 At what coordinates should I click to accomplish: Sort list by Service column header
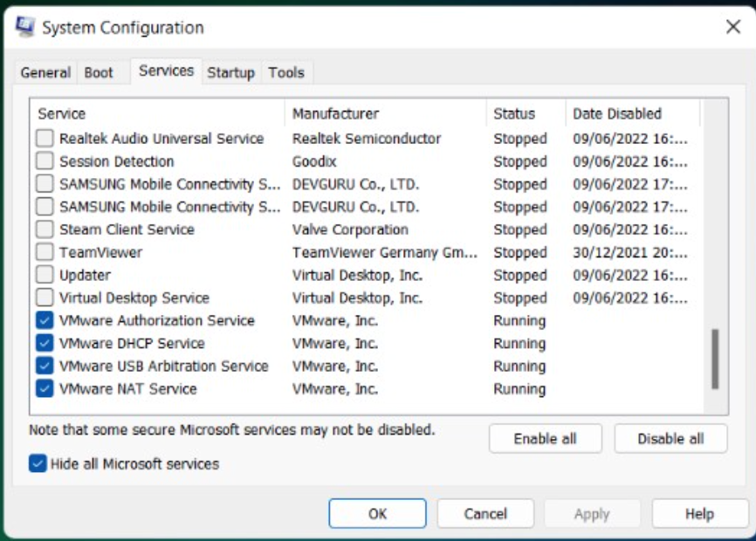(x=157, y=113)
